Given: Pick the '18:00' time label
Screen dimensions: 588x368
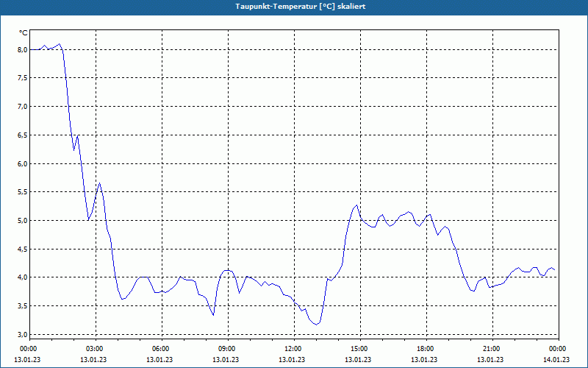Looking at the screenshot, I should [426, 349].
